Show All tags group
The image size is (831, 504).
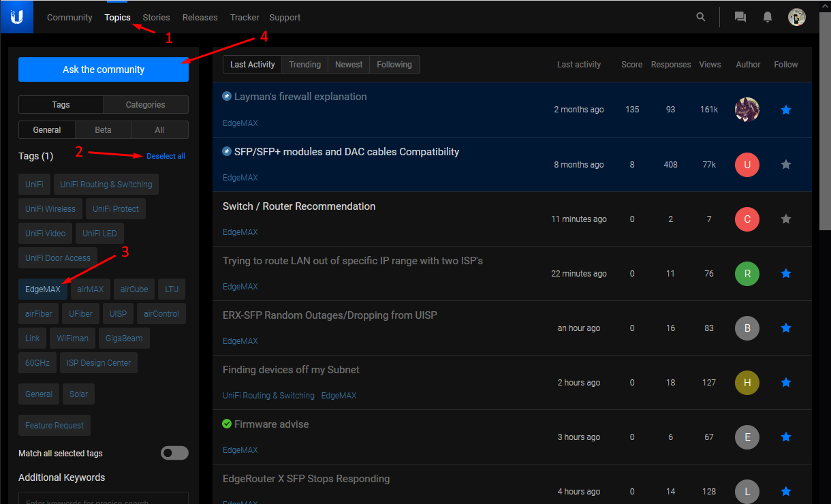point(159,130)
